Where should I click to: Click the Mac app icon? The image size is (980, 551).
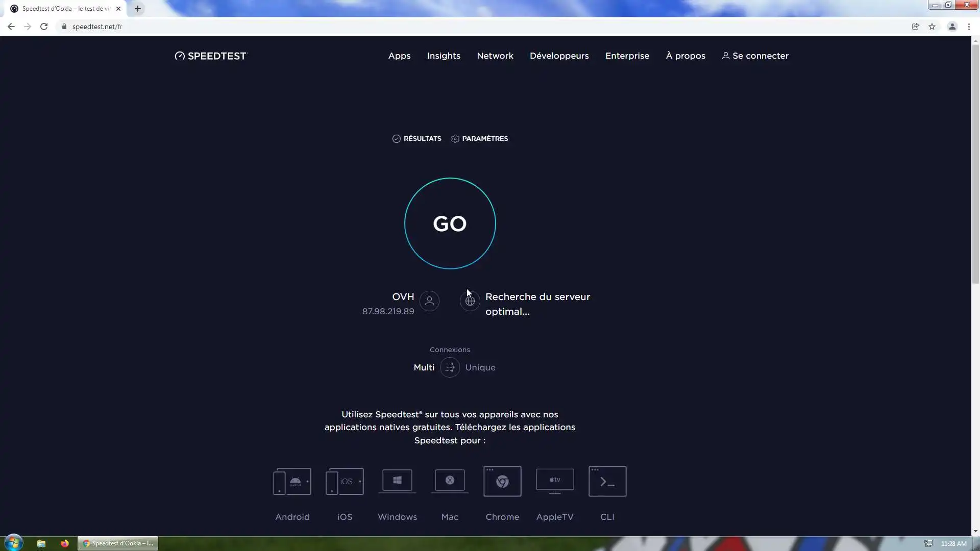450,481
